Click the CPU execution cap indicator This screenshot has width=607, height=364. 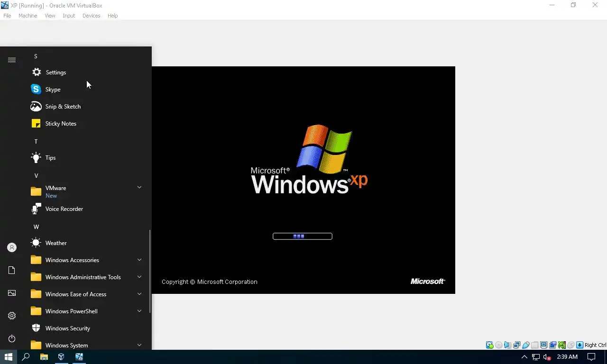pyautogui.click(x=562, y=345)
